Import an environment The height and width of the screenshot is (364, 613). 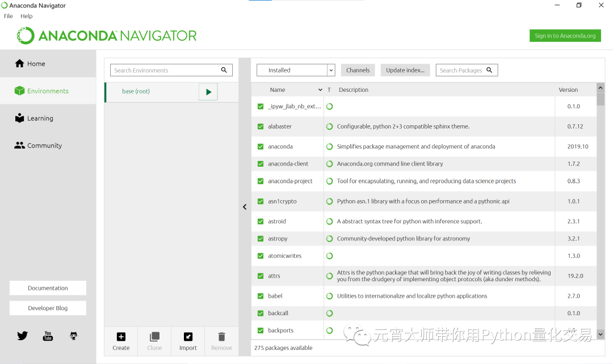tap(188, 341)
